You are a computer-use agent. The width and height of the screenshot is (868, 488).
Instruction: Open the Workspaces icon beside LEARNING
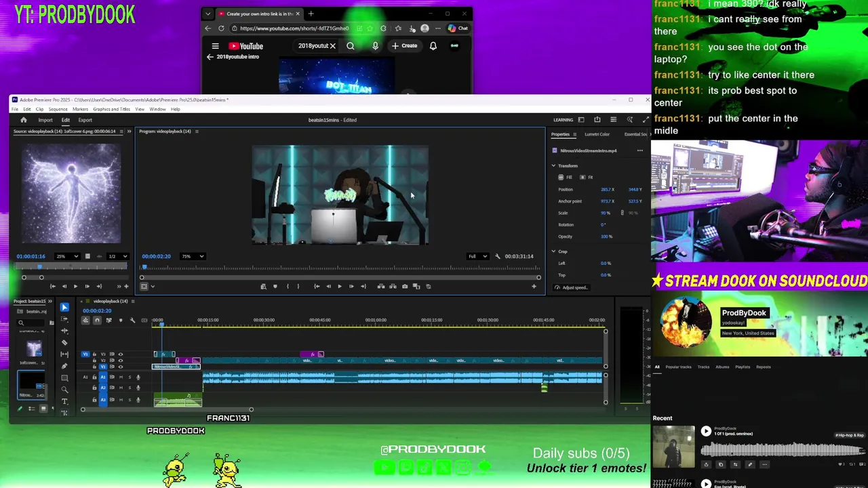point(581,120)
